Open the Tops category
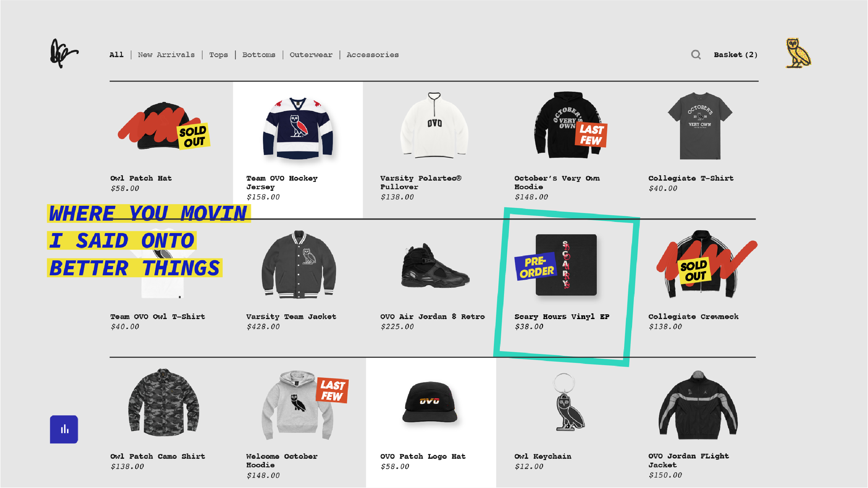Screen dimensions: 868x488 click(x=218, y=55)
